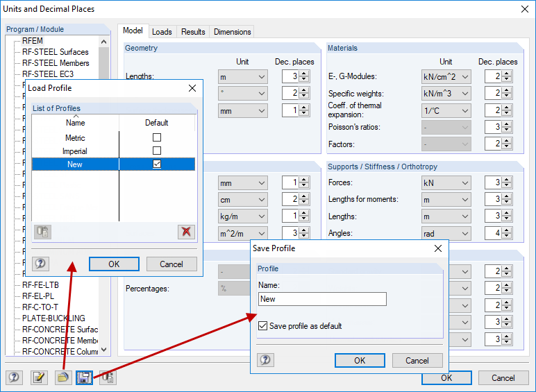This screenshot has width=536, height=392.
Task: Increase E-, G-Modules decimal places spinner
Action: (x=507, y=74)
